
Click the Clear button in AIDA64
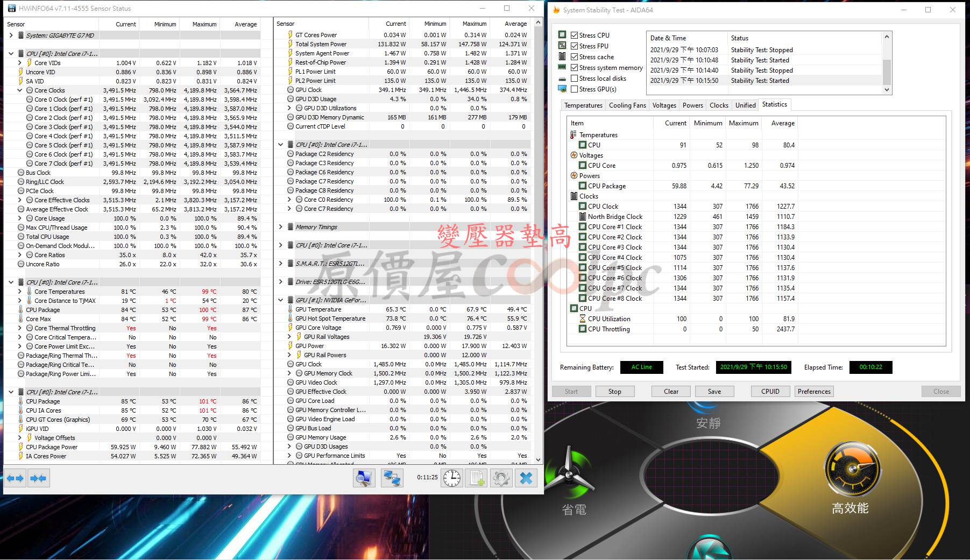(x=671, y=392)
